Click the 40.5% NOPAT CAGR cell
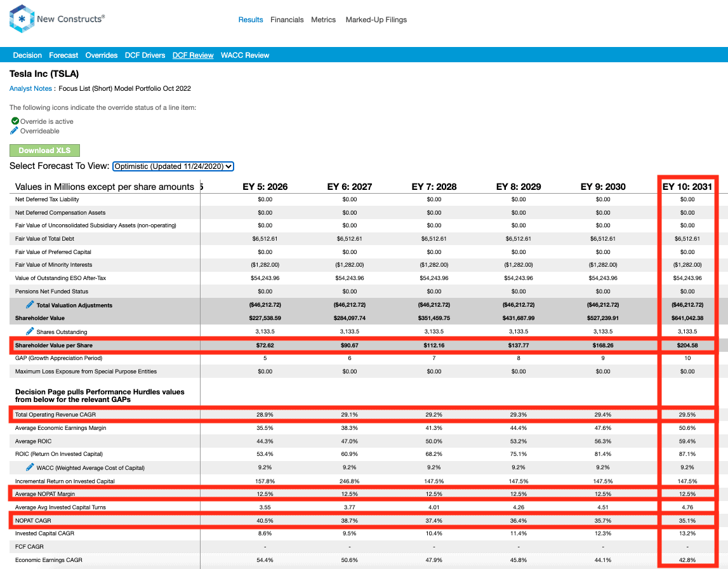Screen dimensions: 728x569 pyautogui.click(x=265, y=521)
